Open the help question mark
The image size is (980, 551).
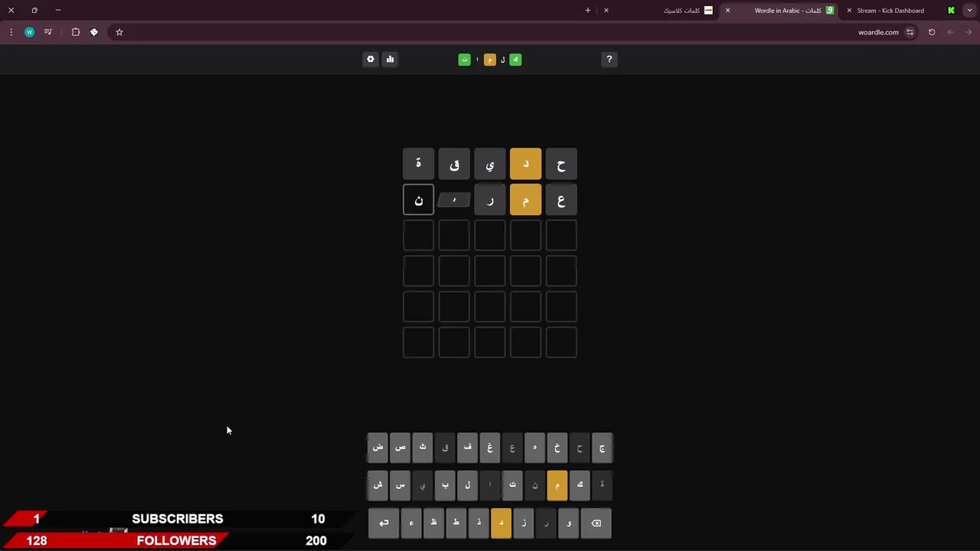tap(609, 59)
